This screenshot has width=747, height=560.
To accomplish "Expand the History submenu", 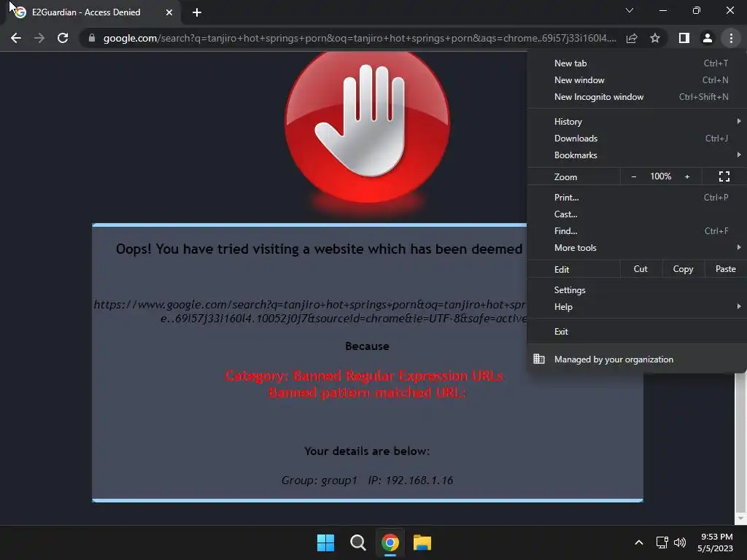I will (637, 122).
